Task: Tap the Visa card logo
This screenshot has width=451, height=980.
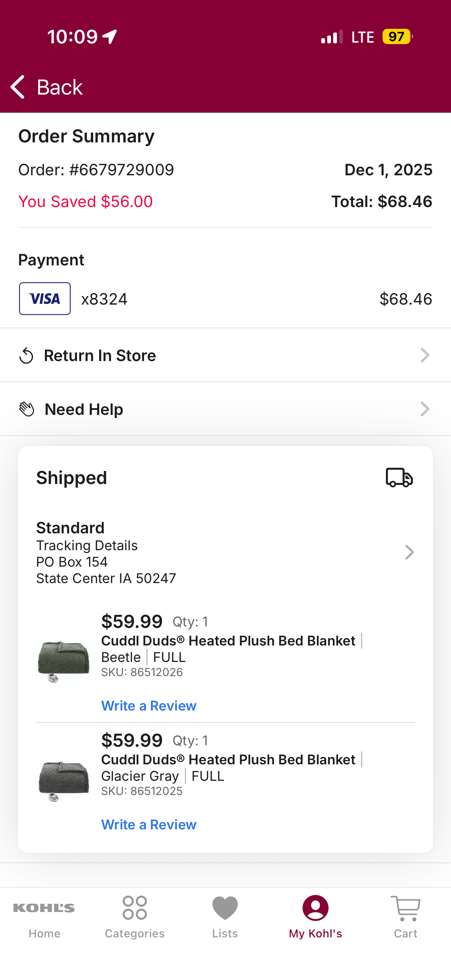Action: pos(45,299)
